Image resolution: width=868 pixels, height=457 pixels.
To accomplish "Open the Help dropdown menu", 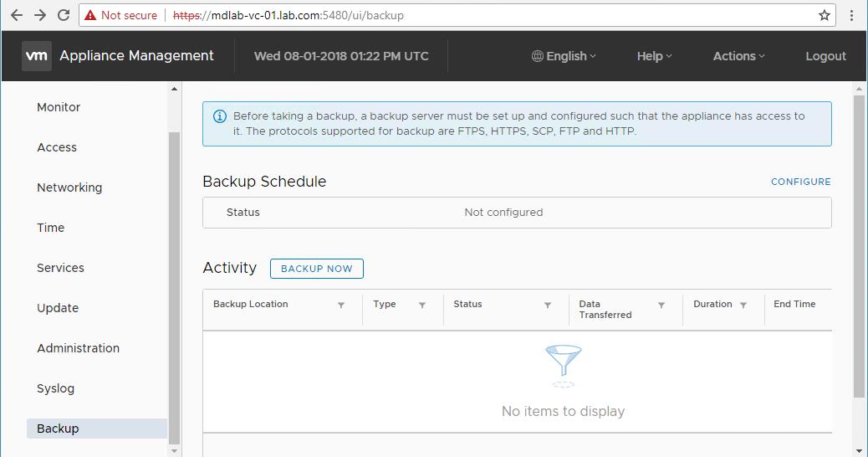I will [654, 56].
